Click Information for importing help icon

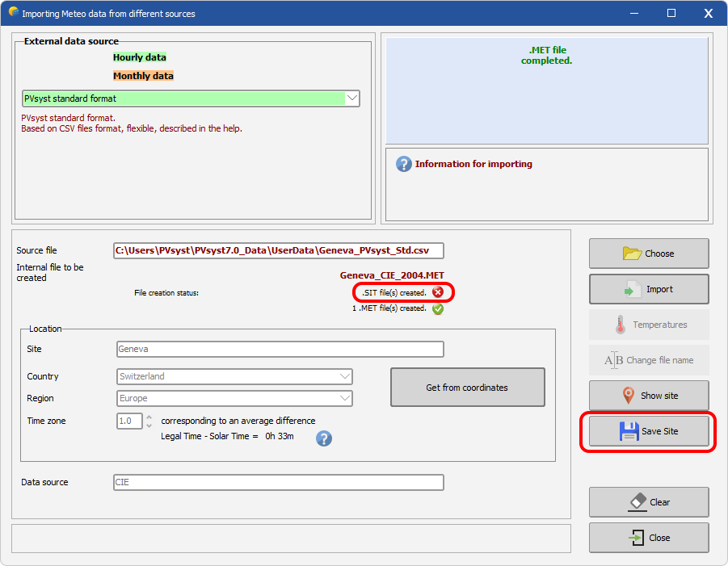point(403,164)
